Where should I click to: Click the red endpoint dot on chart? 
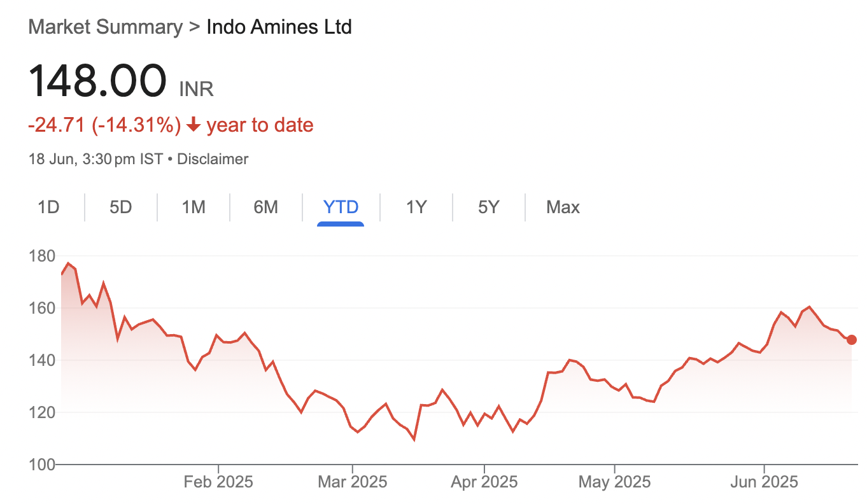click(x=852, y=340)
